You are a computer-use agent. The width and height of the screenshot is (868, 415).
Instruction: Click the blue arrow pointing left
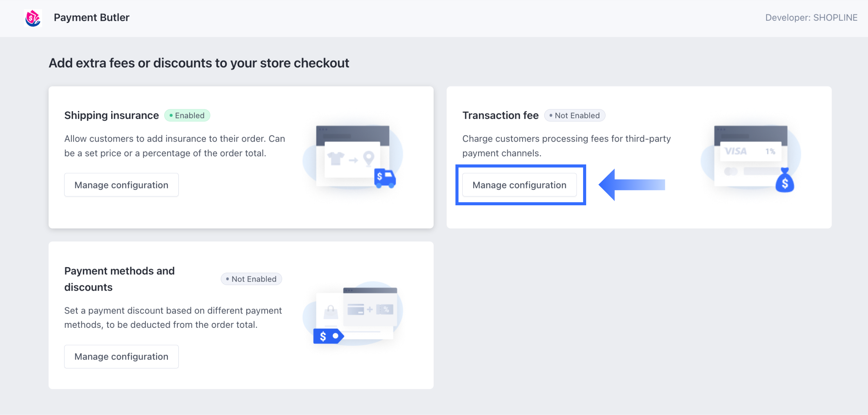click(x=632, y=185)
